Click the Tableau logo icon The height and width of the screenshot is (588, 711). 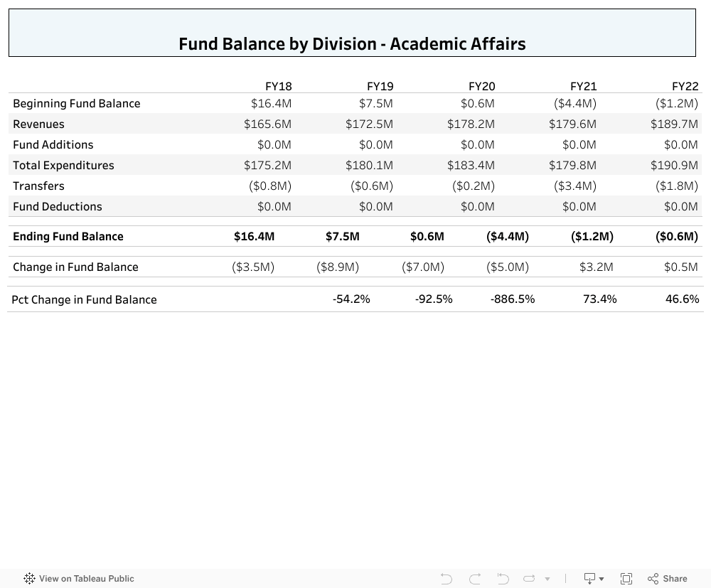click(x=28, y=579)
